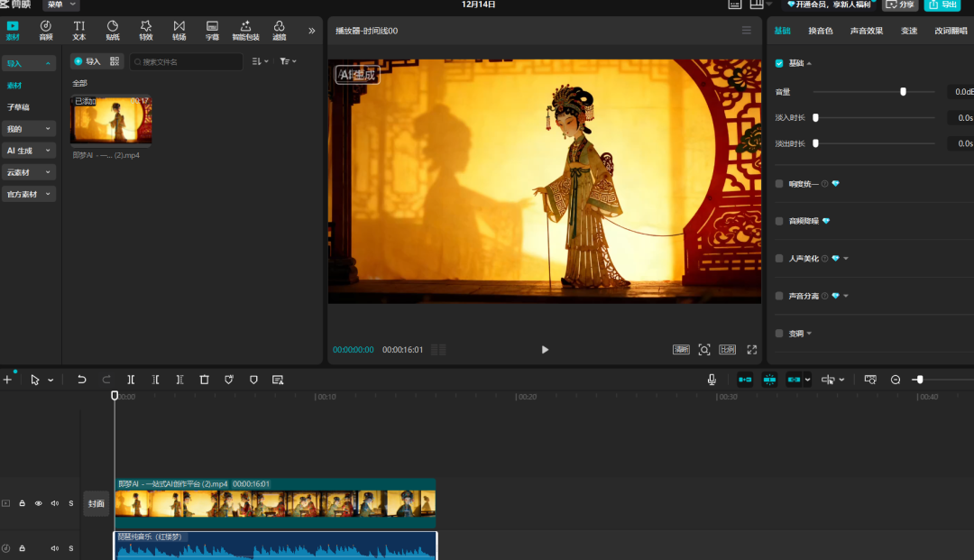Click the 搜索文件名 search input field
The image size is (974, 560).
[x=186, y=61]
